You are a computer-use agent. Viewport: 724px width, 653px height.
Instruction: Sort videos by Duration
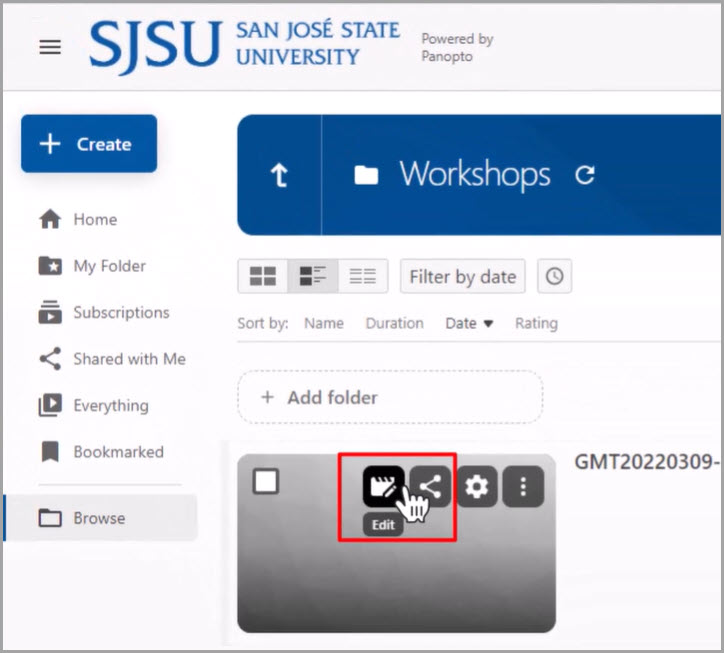(x=394, y=323)
